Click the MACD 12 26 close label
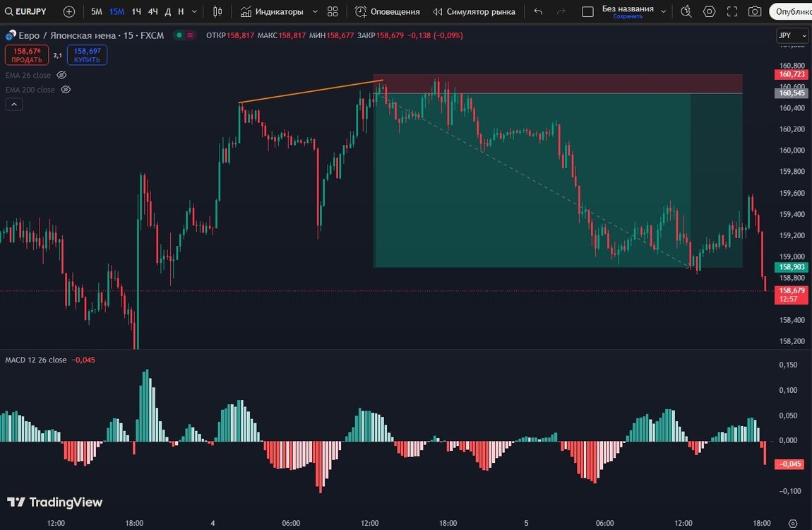The height and width of the screenshot is (530, 812). 36,360
